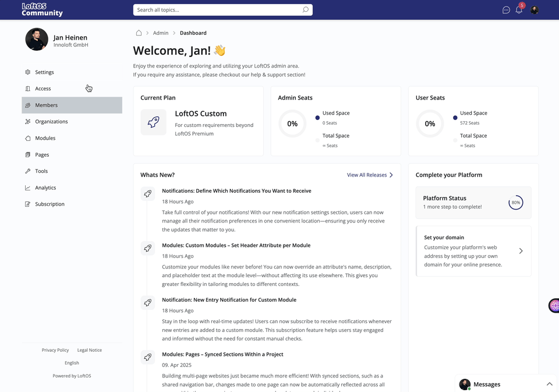Click the search magnifier icon

(x=306, y=10)
